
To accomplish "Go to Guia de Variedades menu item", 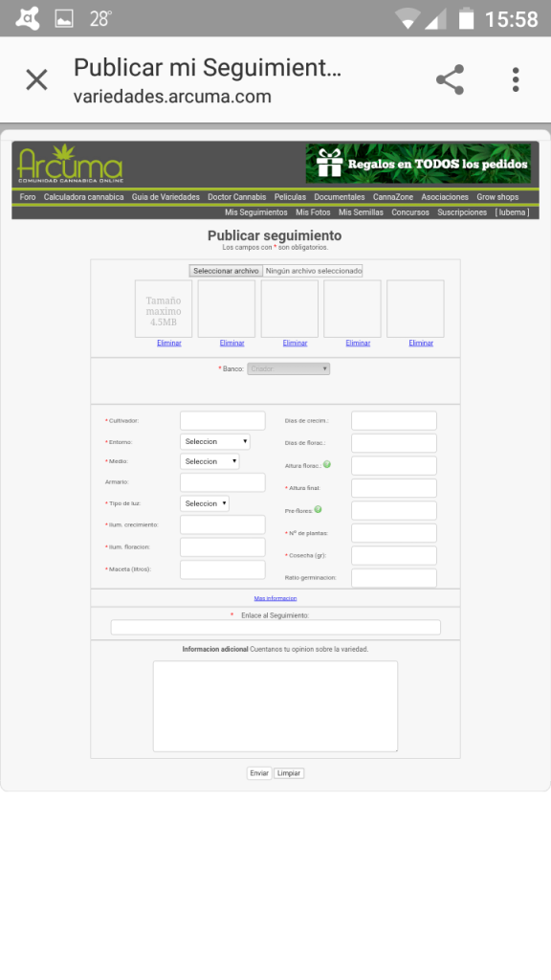I will (165, 197).
